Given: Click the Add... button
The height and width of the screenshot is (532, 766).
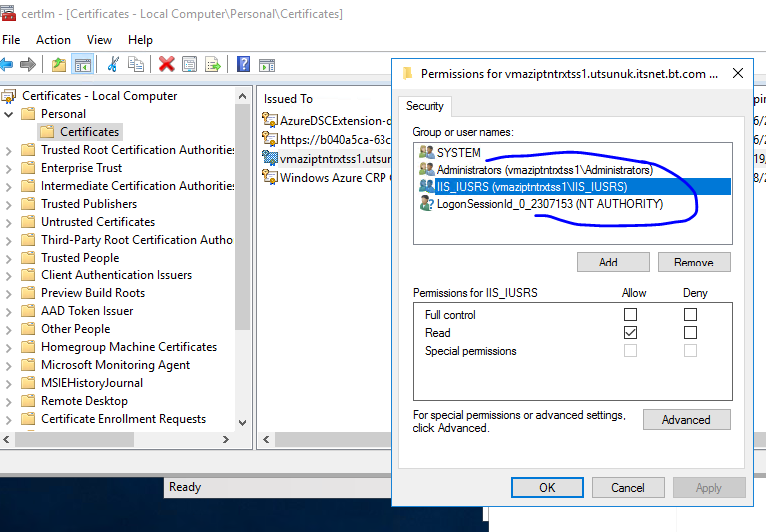Looking at the screenshot, I should point(613,263).
